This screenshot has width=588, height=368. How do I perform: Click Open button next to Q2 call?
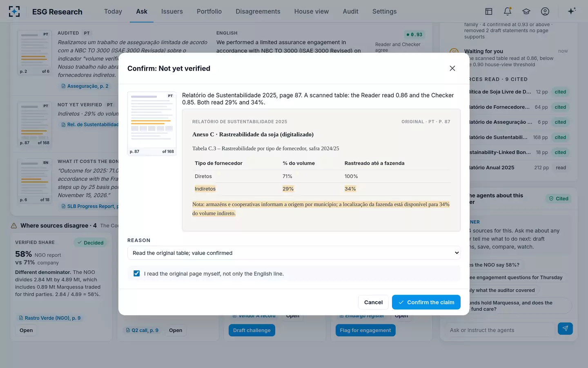pos(176,330)
